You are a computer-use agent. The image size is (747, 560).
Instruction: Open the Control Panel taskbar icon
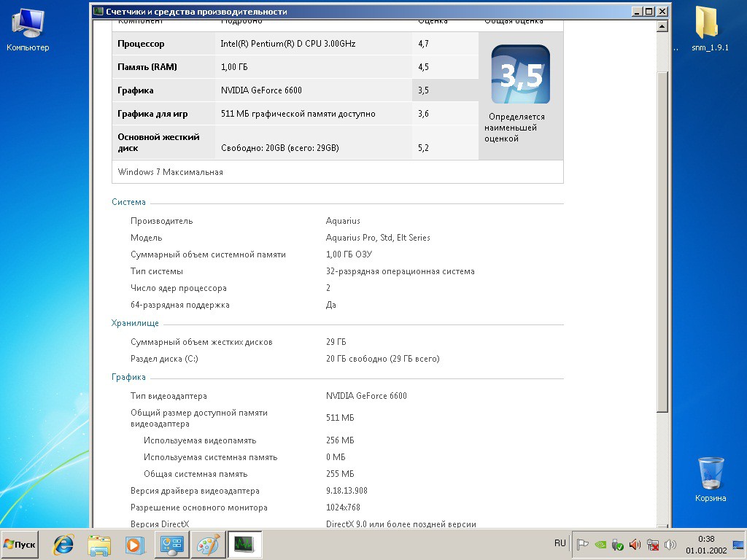pos(172,544)
